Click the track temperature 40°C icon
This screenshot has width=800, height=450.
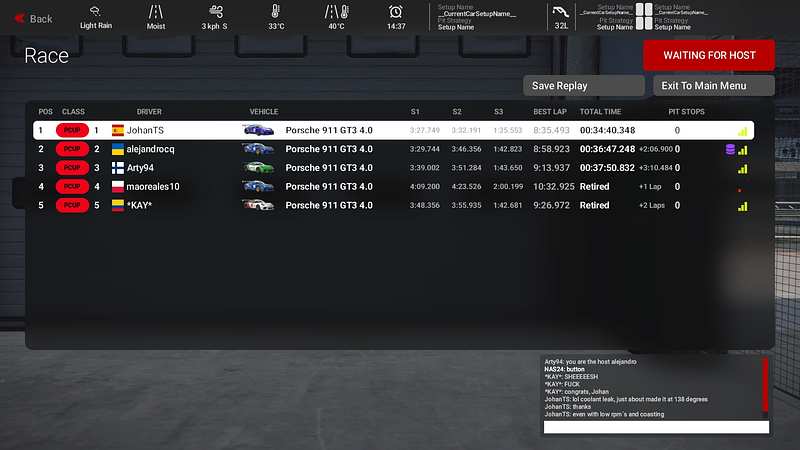(336, 11)
